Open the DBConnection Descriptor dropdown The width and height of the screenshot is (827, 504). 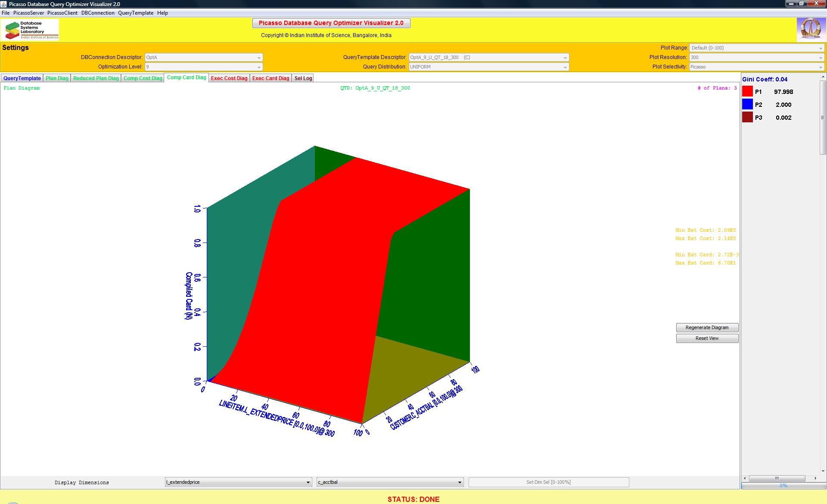203,57
